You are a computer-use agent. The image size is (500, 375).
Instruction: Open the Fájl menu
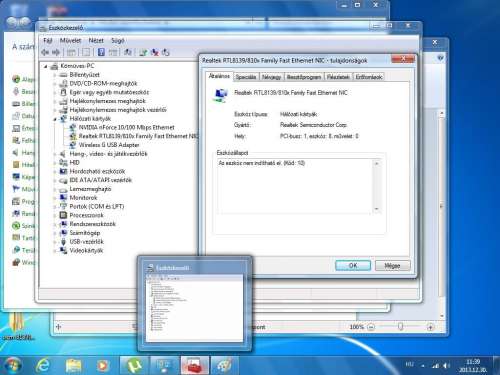tap(48, 41)
